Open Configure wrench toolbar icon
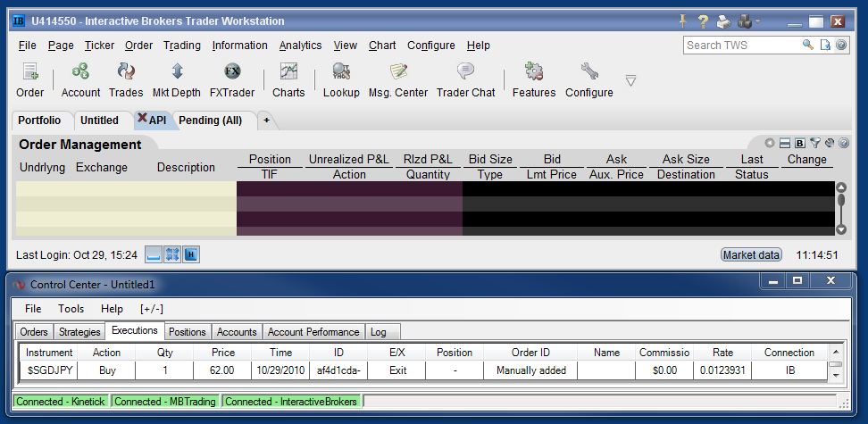Viewport: 868px width, 424px height. (589, 80)
